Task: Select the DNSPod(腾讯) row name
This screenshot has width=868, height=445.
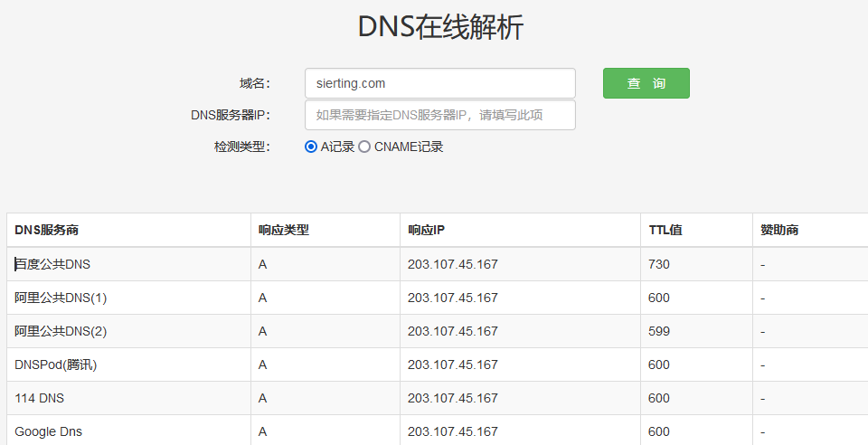Action: tap(56, 365)
